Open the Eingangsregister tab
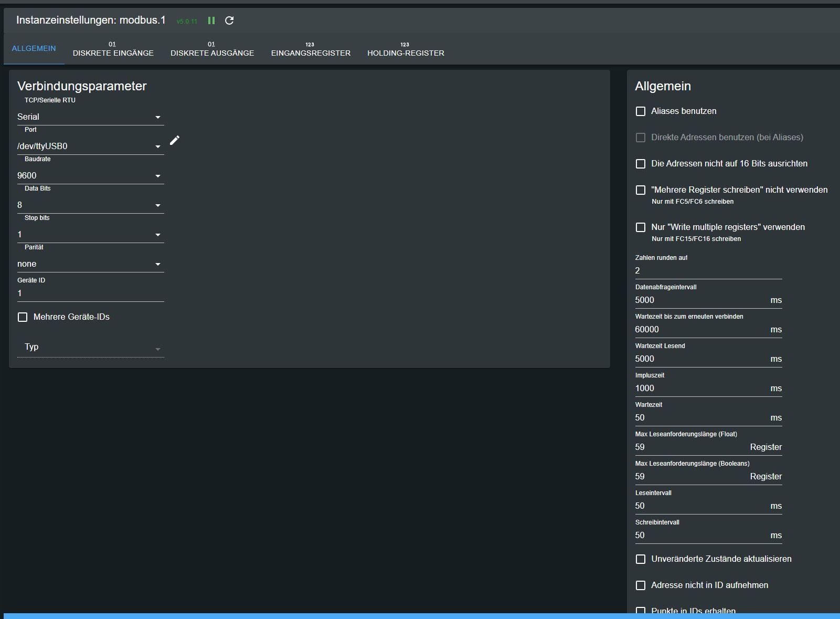 point(311,48)
